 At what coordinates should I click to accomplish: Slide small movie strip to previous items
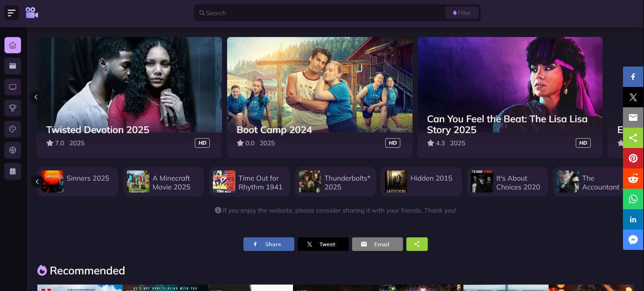click(x=37, y=182)
